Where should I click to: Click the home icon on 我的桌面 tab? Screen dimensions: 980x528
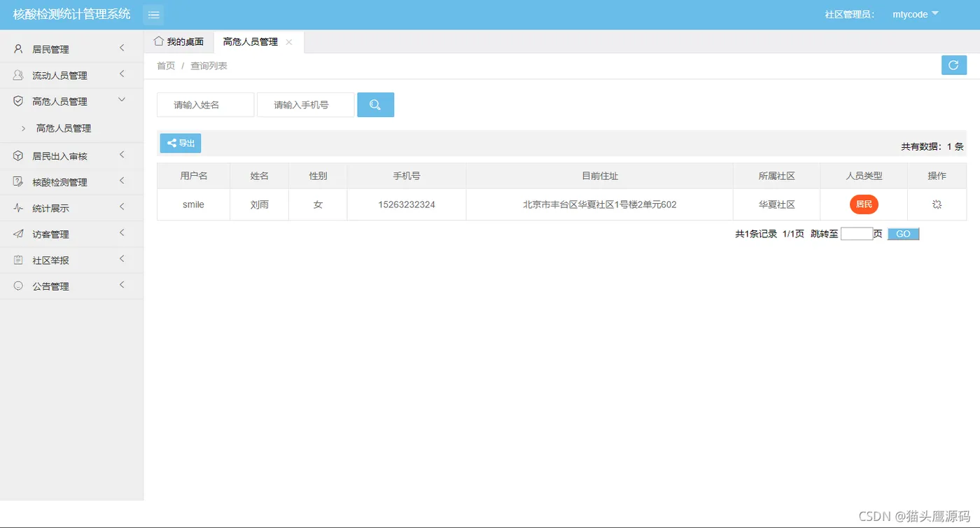pos(158,41)
